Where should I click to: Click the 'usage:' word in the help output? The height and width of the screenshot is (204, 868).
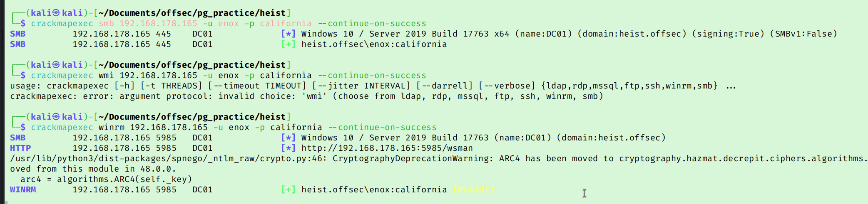point(26,86)
